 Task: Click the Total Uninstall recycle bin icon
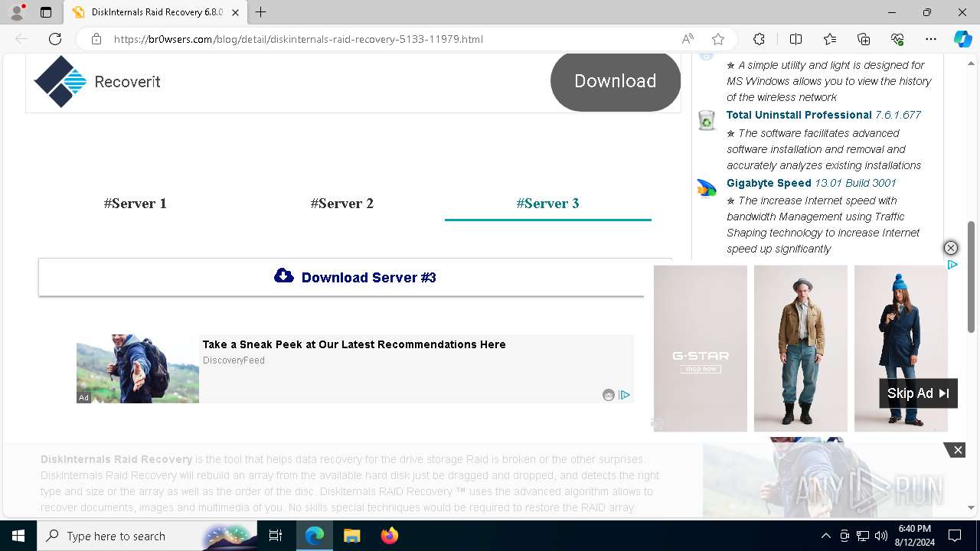[707, 120]
